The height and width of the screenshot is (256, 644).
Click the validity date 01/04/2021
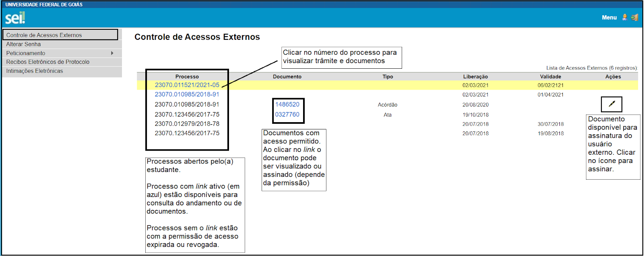click(551, 95)
